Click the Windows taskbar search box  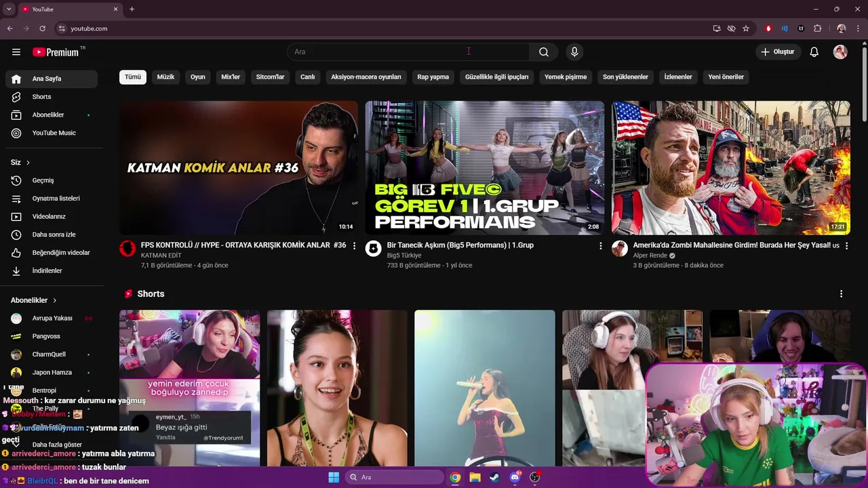pos(394,477)
